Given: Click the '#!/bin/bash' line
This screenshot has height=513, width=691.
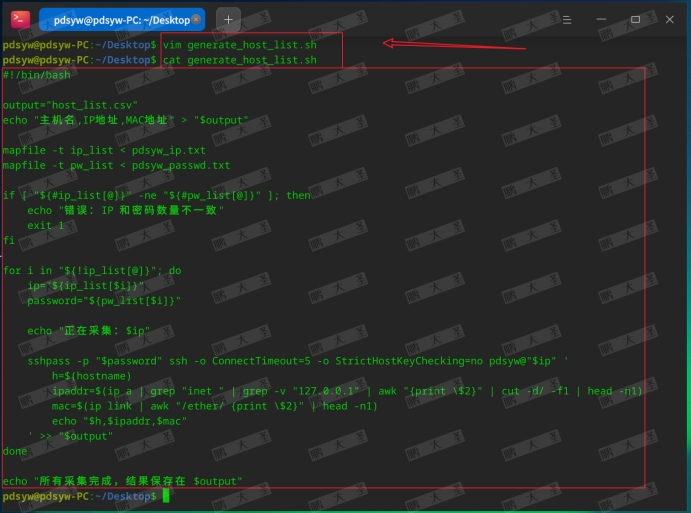Looking at the screenshot, I should point(37,75).
